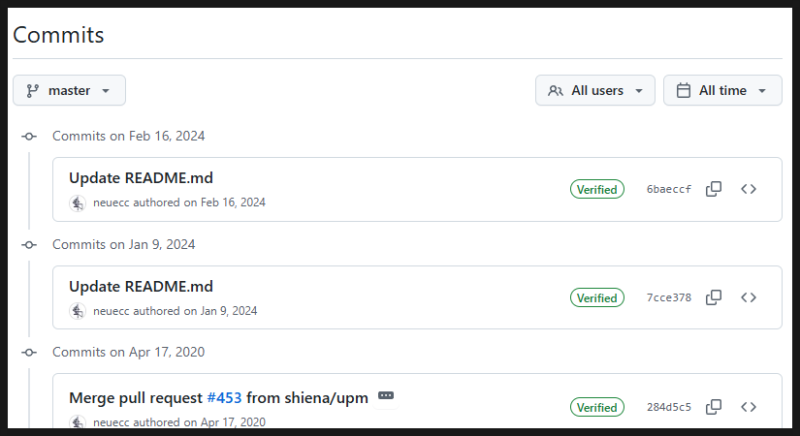Viewport: 800px width, 436px height.
Task: Open Jan 9 Update README.md commit
Action: pyautogui.click(x=141, y=287)
